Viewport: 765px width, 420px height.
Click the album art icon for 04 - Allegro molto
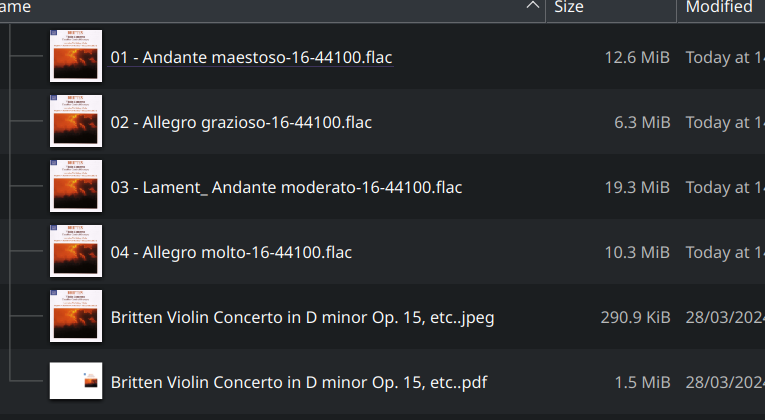(76, 252)
